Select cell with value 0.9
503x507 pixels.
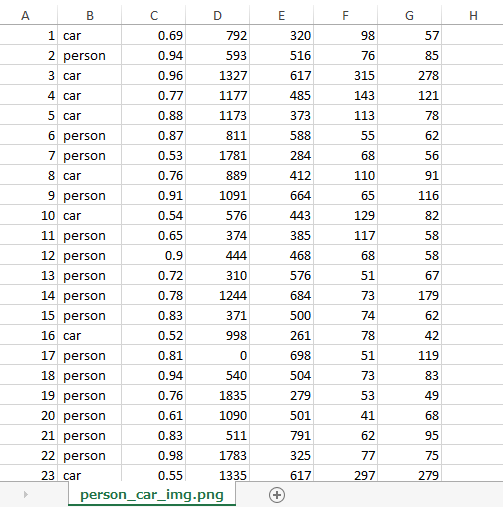click(154, 255)
